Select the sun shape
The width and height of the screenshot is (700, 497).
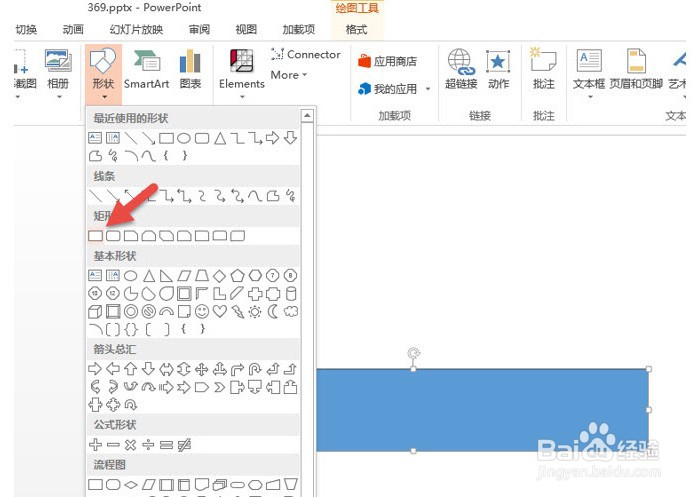(x=255, y=311)
